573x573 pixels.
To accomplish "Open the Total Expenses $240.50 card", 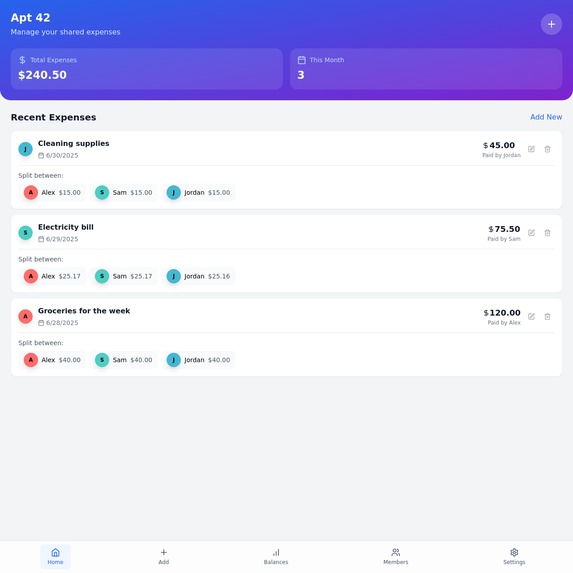I will (147, 69).
